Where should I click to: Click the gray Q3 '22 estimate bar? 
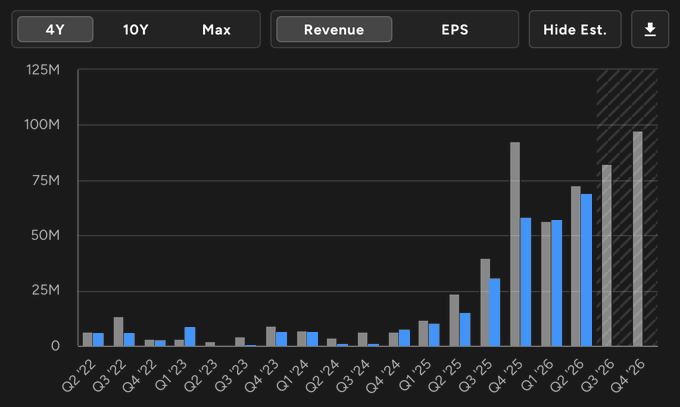click(x=118, y=332)
